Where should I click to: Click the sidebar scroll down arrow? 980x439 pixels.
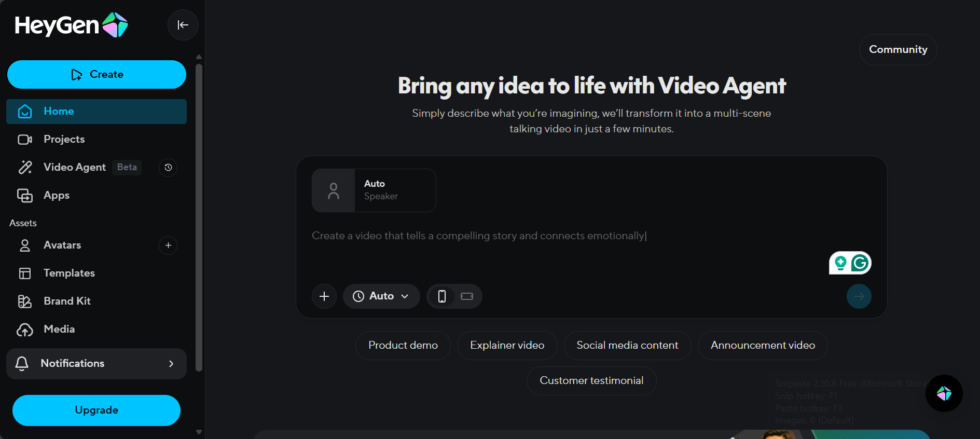coord(199,432)
